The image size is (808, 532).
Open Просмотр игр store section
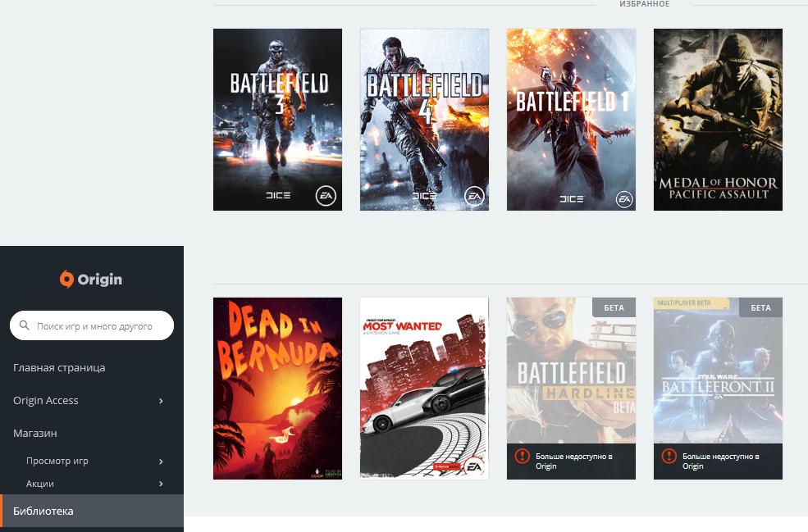click(57, 461)
